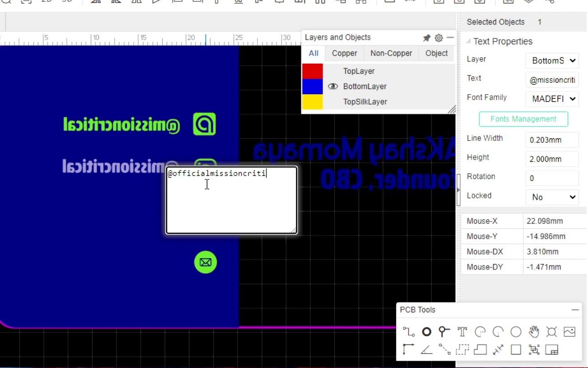Select the Circle tool
Viewport: 588px width, 368px height.
pos(516,332)
